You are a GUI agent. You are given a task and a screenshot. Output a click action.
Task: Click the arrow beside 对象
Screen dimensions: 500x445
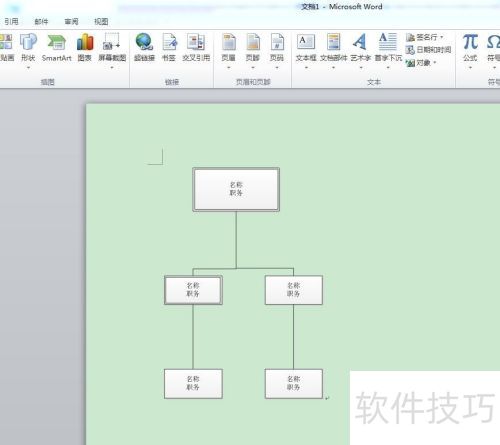[x=435, y=62]
